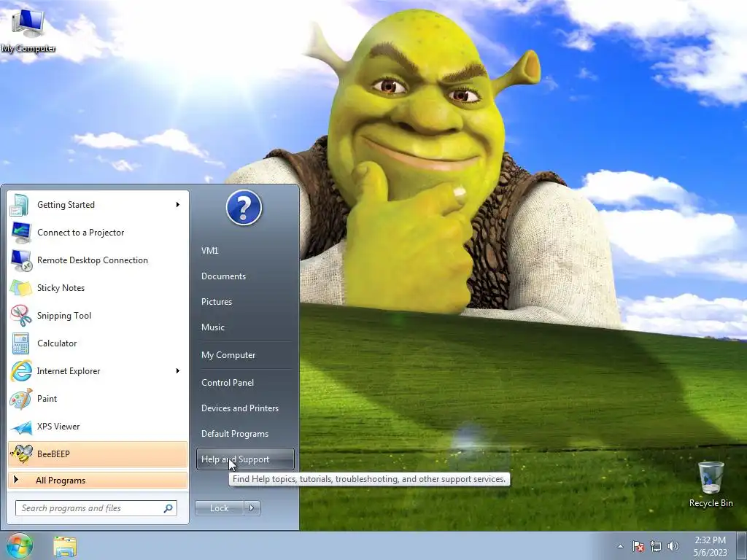Select the My Computer desktop icon
The width and height of the screenshot is (747, 560).
pos(28,29)
